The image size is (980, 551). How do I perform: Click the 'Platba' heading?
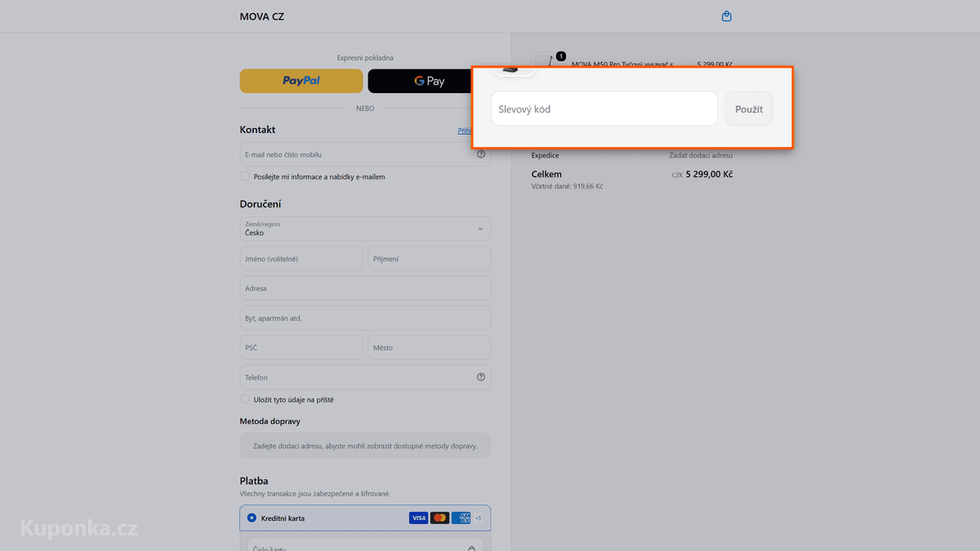[254, 481]
